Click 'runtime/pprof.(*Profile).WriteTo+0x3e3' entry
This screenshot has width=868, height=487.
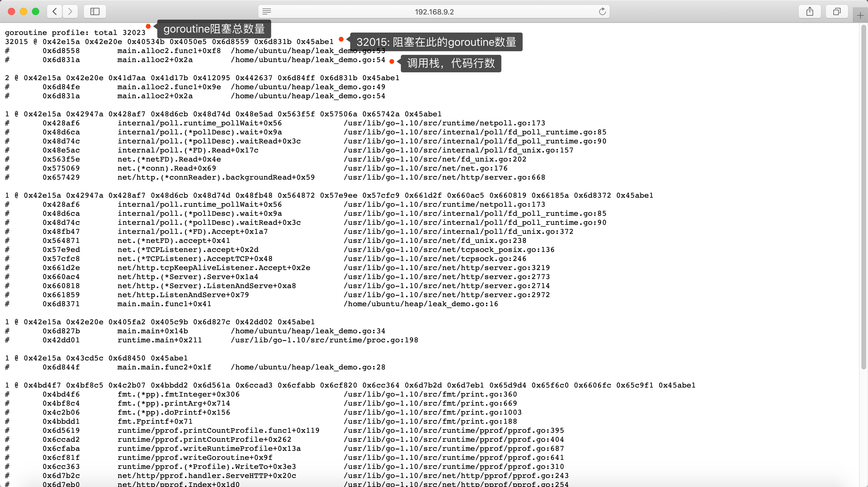207,467
